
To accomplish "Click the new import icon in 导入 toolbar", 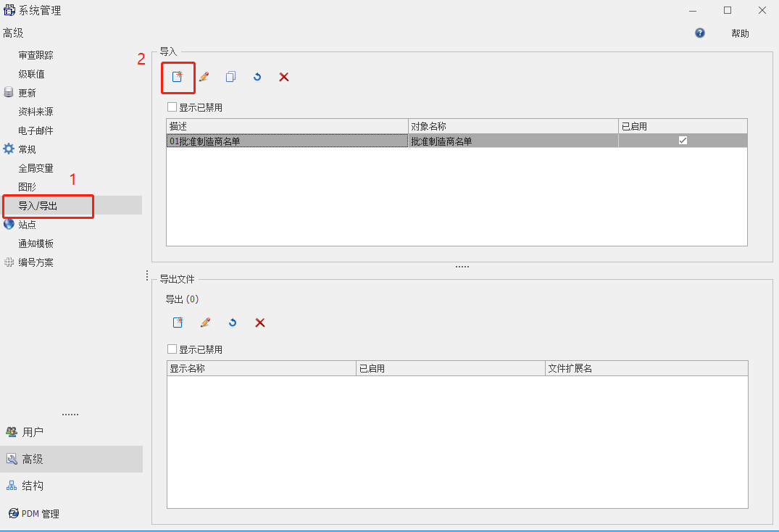I will tap(178, 77).
